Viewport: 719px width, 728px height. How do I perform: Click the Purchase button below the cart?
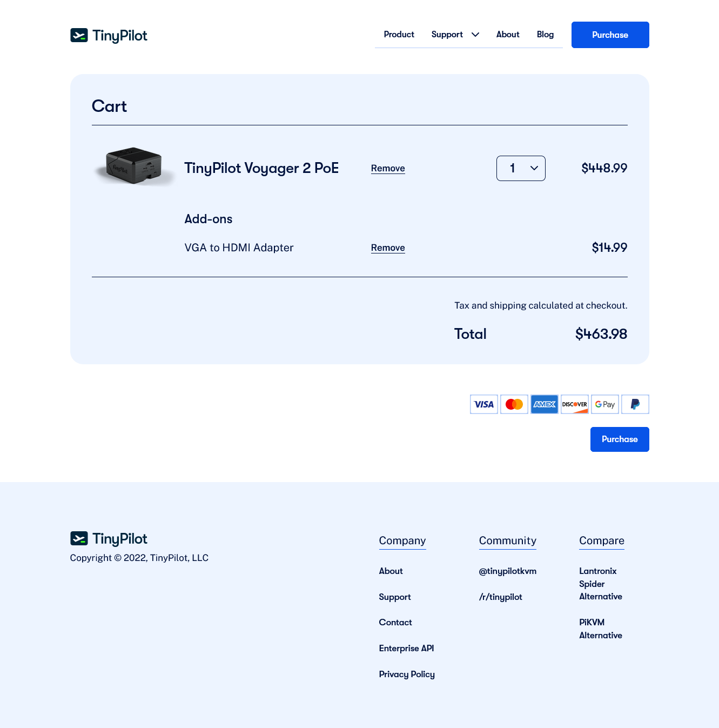(x=620, y=439)
